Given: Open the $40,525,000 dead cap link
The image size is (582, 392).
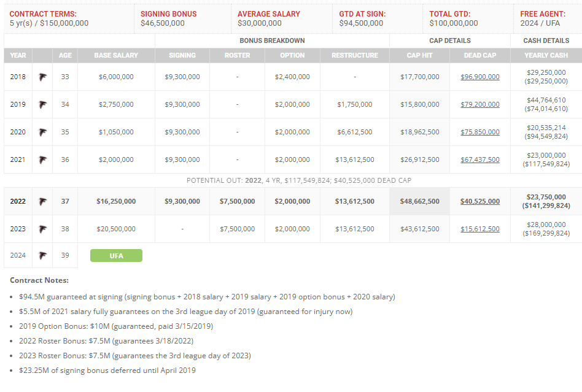Looking at the screenshot, I should (x=480, y=201).
